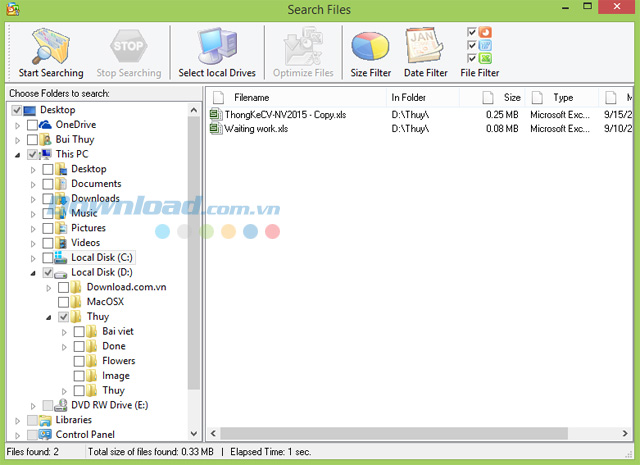This screenshot has height=465, width=640.
Task: Click the DVD RW Drive (E:) icon
Action: [60, 405]
